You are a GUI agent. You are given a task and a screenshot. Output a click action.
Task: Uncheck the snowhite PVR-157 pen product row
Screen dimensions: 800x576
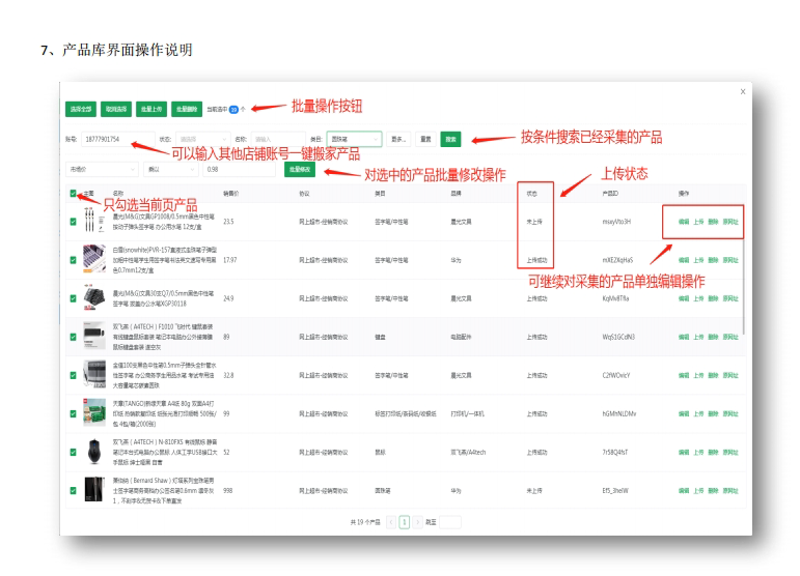(73, 260)
